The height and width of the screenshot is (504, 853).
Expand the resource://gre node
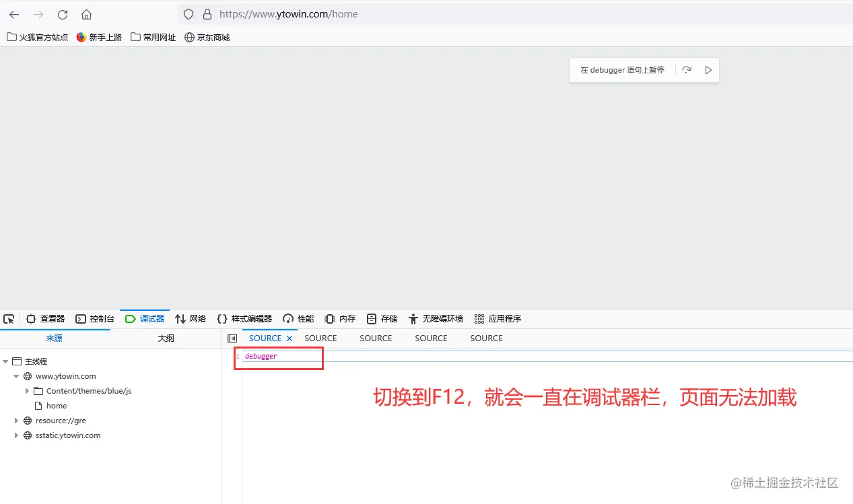[16, 421]
